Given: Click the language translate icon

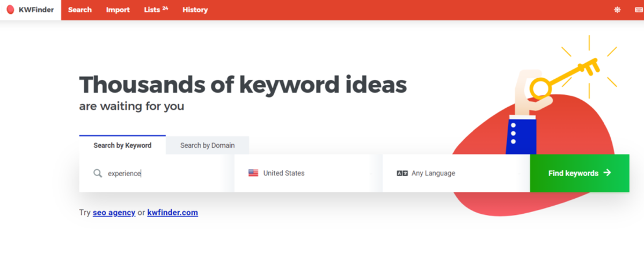Looking at the screenshot, I should [402, 173].
